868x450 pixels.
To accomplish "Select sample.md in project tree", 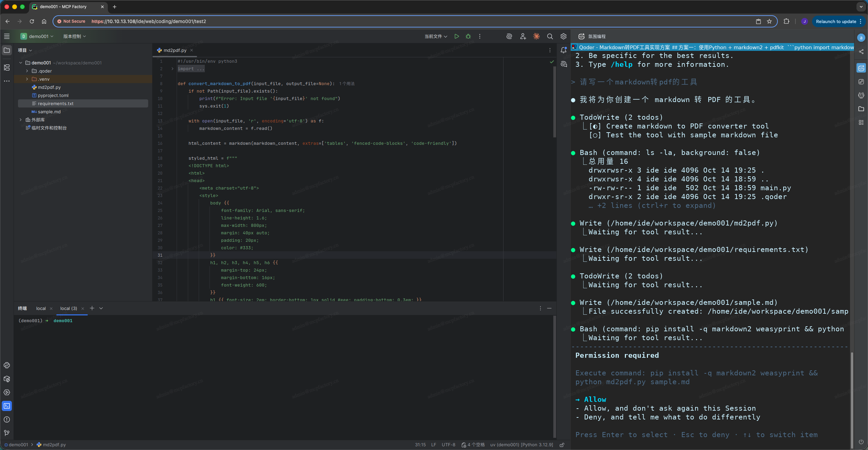I will pos(49,112).
